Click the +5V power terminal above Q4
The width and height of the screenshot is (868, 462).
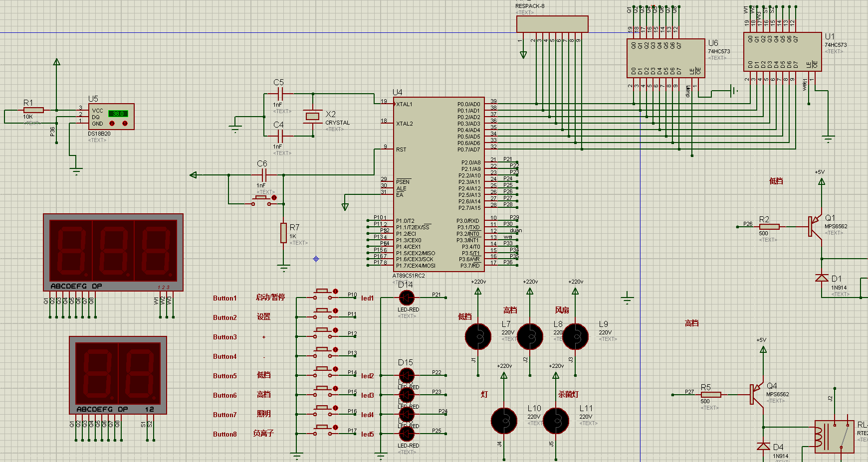(x=763, y=349)
